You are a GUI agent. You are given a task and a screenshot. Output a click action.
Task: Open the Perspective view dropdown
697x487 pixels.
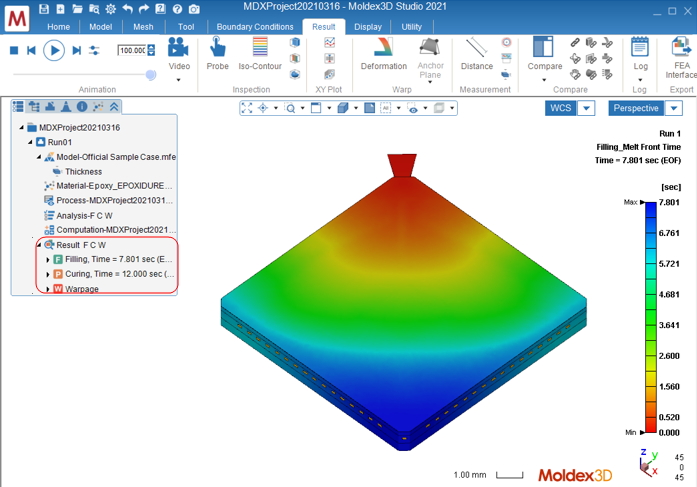[674, 108]
